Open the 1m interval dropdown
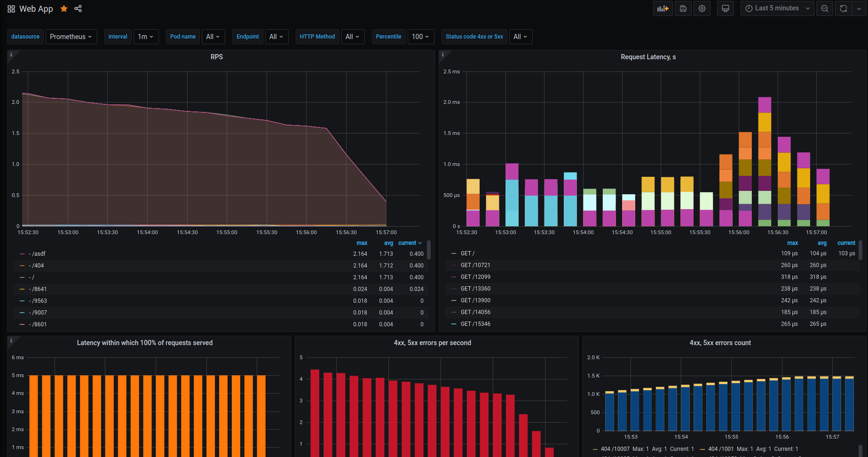 click(146, 37)
